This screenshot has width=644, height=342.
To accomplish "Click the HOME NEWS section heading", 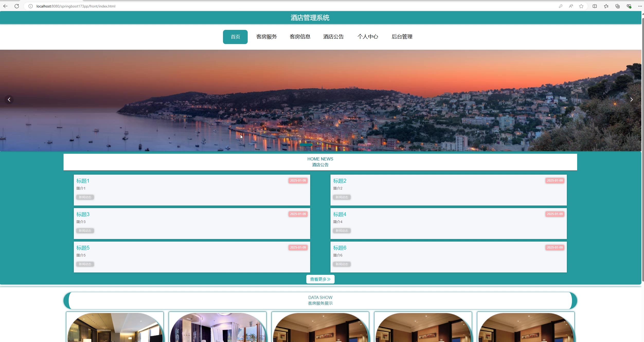I will click(320, 159).
